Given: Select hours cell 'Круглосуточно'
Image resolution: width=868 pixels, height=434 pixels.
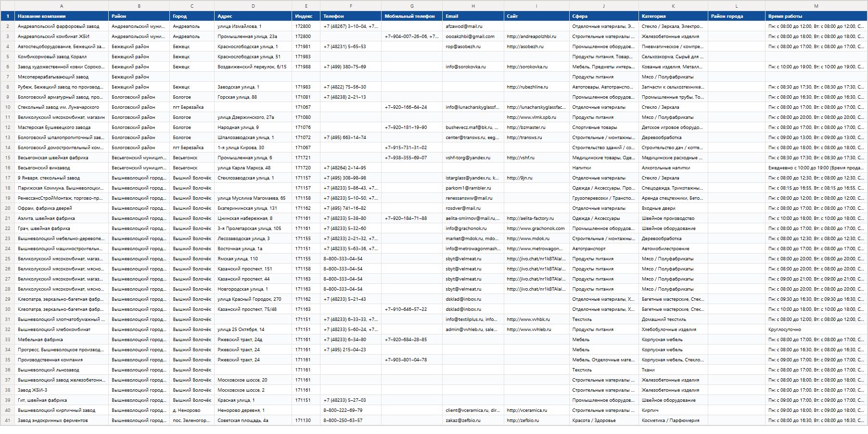Looking at the screenshot, I should (x=816, y=330).
